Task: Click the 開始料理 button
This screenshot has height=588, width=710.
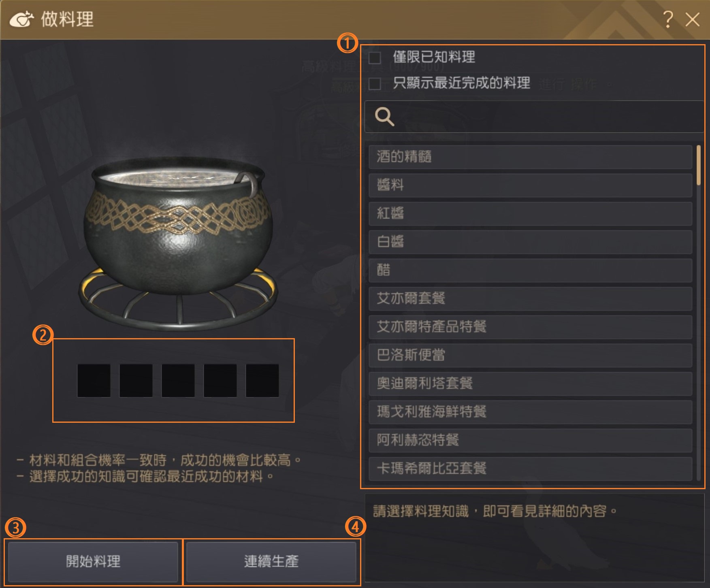Action: [x=93, y=562]
